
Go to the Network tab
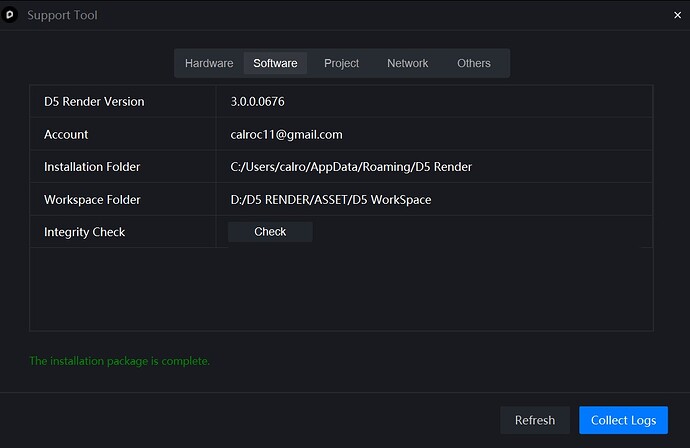(x=407, y=63)
